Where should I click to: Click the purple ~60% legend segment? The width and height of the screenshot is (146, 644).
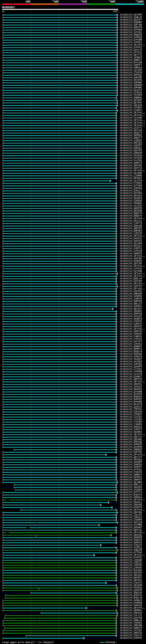click(73, 4)
